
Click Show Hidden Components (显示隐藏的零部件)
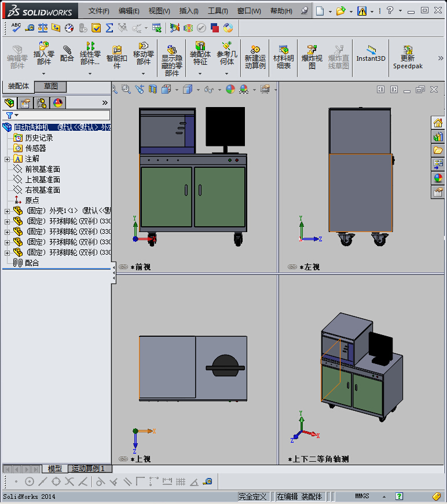(172, 61)
